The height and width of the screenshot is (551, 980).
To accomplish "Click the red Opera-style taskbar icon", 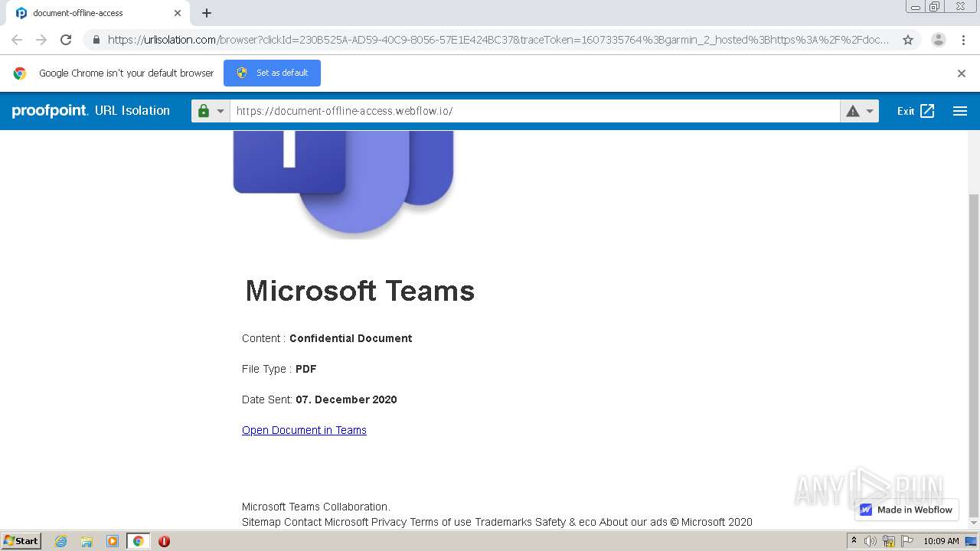I will 164,541.
